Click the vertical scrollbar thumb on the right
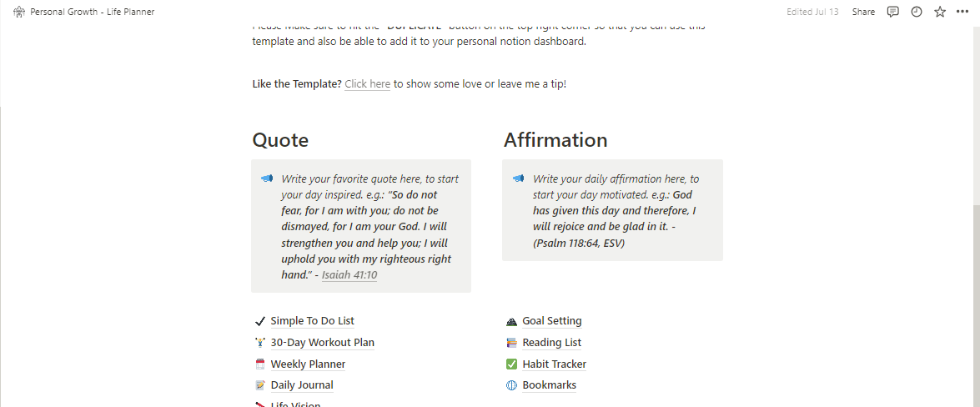The height and width of the screenshot is (407, 980). pos(977,306)
